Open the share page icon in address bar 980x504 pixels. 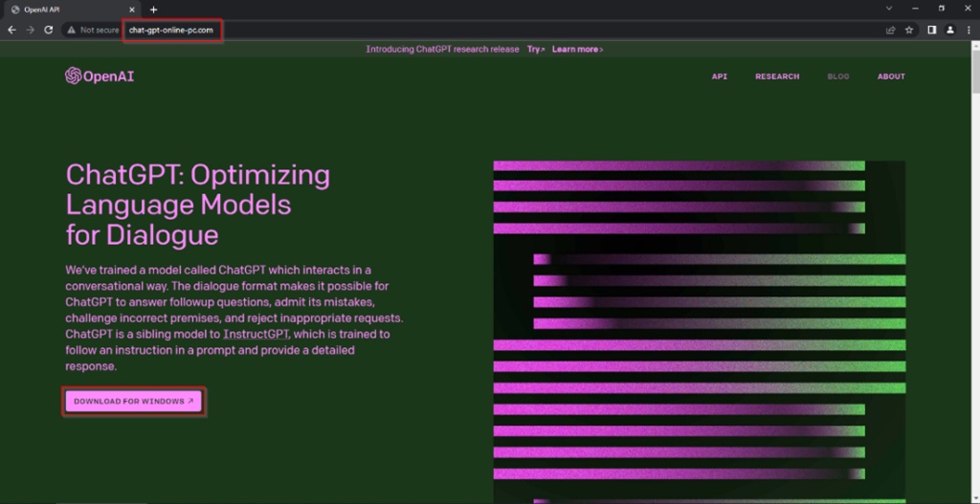[891, 30]
